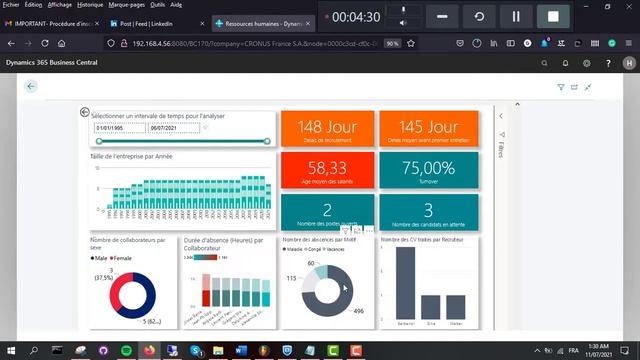Click the Maladie legend entry

(x=293, y=249)
